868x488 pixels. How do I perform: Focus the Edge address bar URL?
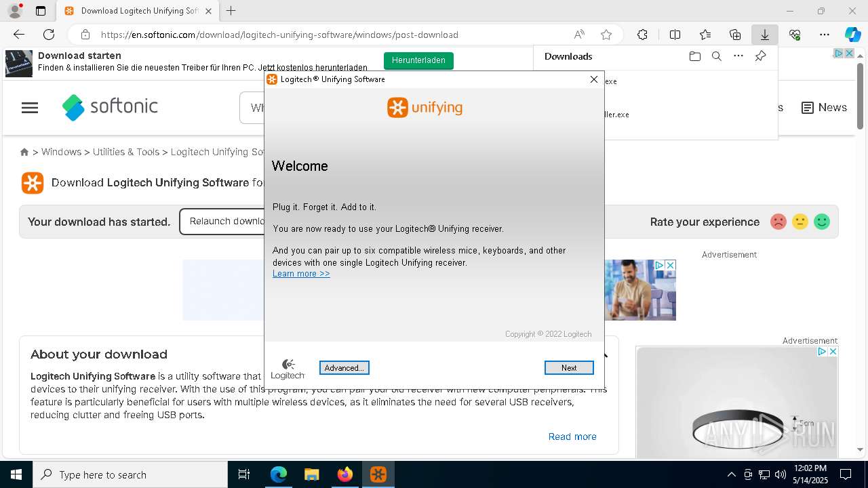point(279,35)
